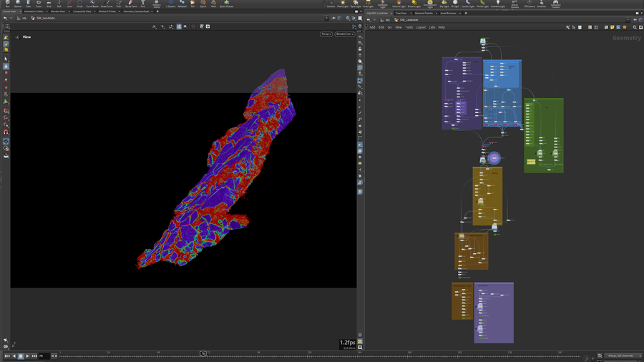
Task: Click the L-System shelf tool
Action: pyautogui.click(x=171, y=4)
